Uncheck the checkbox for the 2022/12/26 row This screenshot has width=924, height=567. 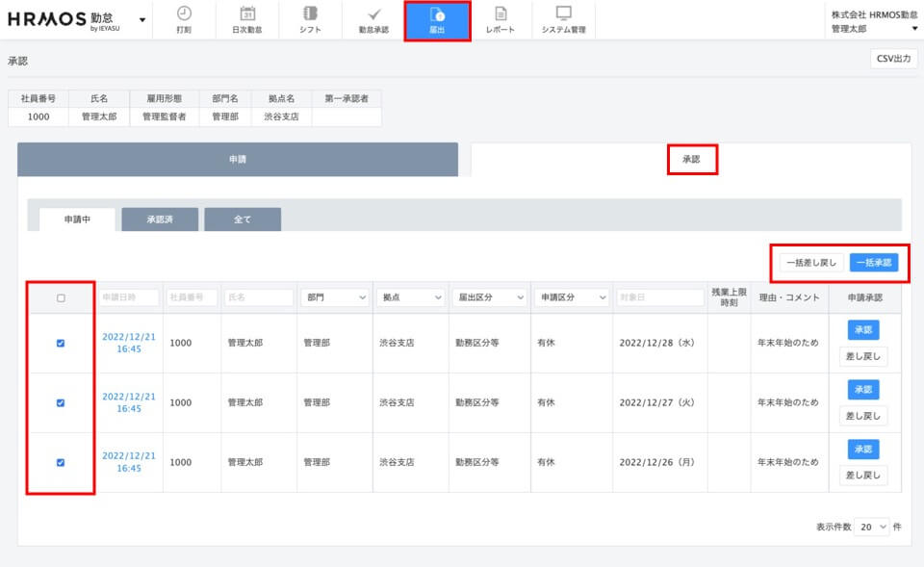(61, 462)
